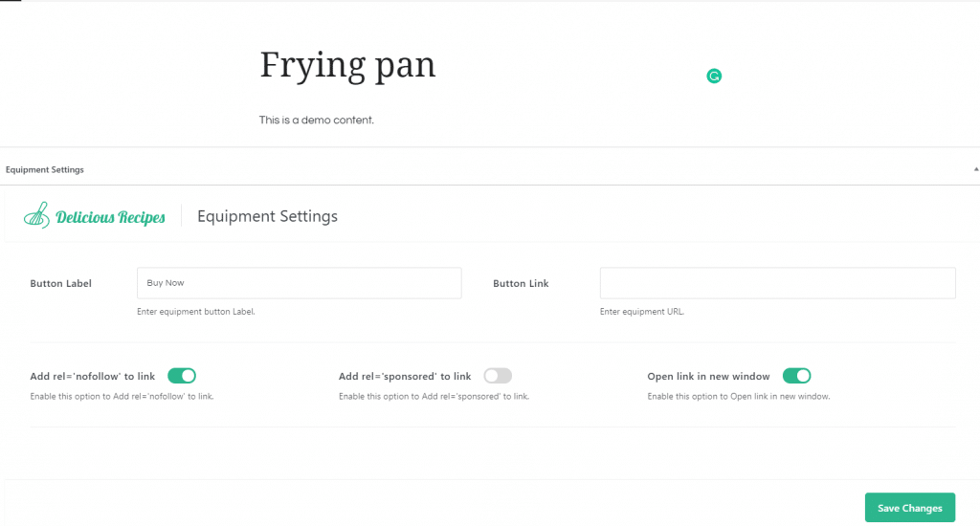Viewport: 980px width, 526px height.
Task: Focus the Button Link URL field
Action: click(777, 283)
